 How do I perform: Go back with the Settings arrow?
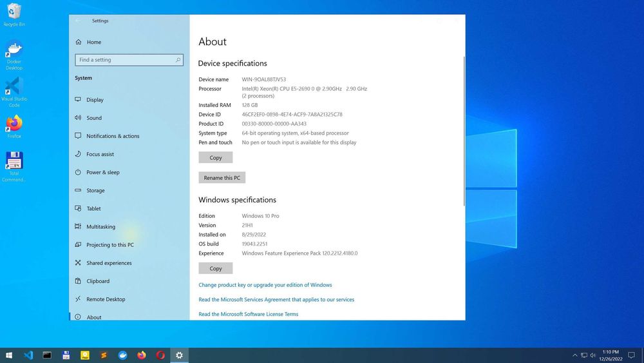click(x=78, y=21)
